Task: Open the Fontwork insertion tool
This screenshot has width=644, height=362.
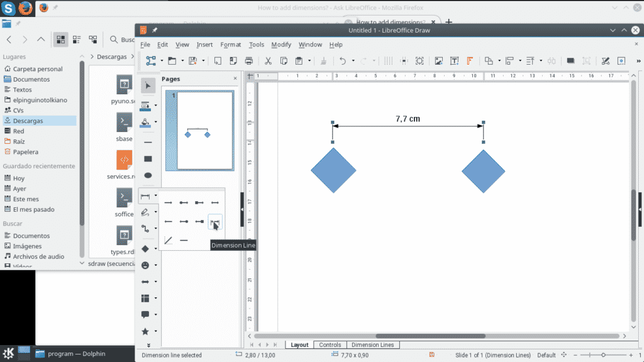Action: [x=469, y=61]
